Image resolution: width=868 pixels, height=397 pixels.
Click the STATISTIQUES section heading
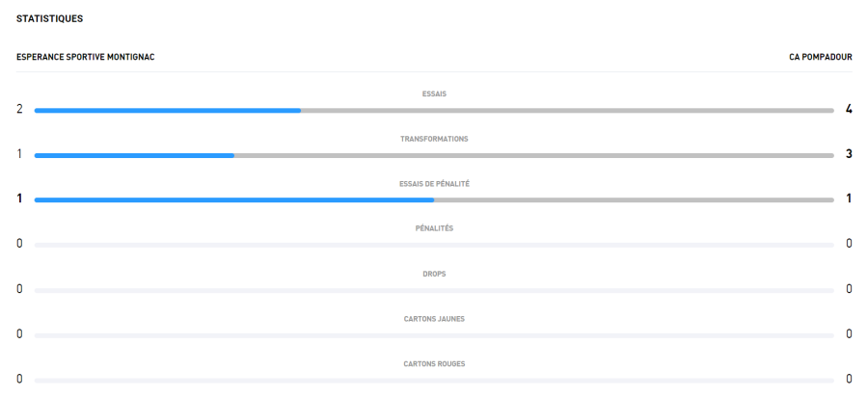click(48, 18)
